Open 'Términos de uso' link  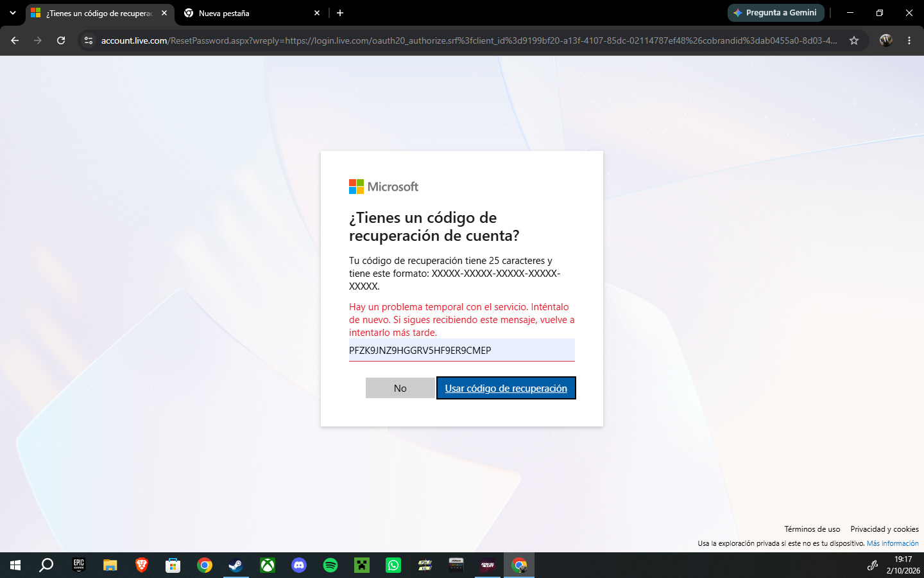tap(812, 529)
